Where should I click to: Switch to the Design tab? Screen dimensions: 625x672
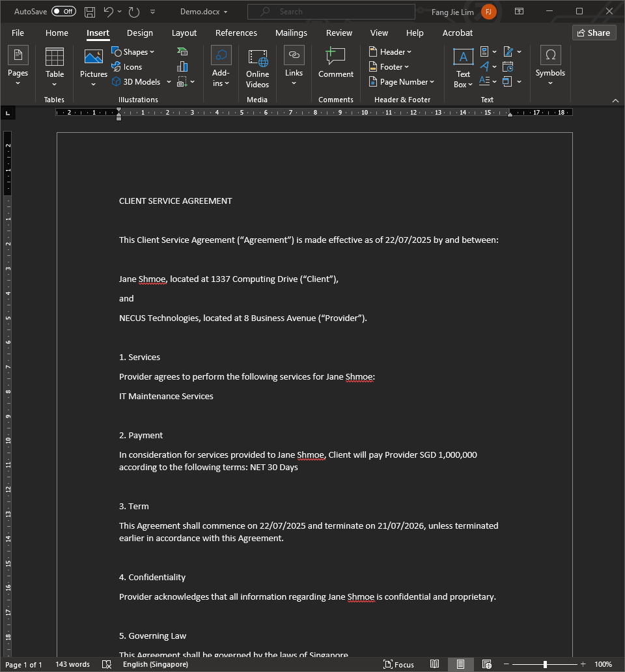(x=140, y=33)
